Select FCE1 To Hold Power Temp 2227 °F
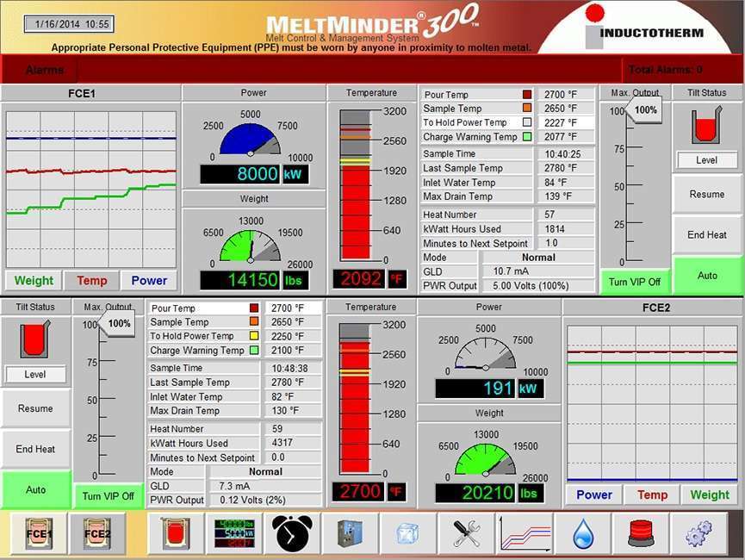Screen dimensions: 745x560 click(x=566, y=122)
